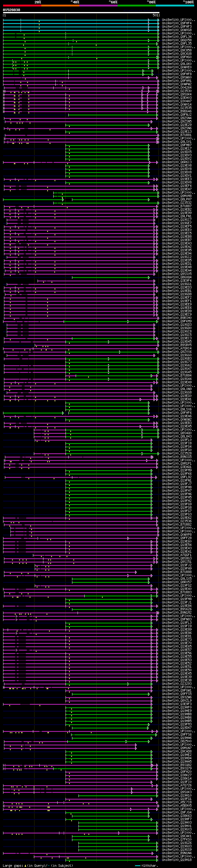
Task: Select label UniRef100_Q9ZSN4
Action: pyautogui.click(x=177, y=118)
